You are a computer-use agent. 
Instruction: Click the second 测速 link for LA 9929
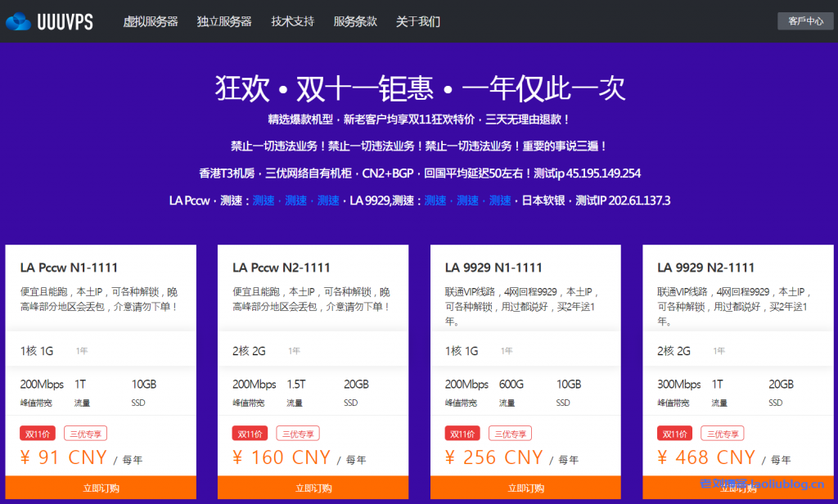[x=466, y=200]
